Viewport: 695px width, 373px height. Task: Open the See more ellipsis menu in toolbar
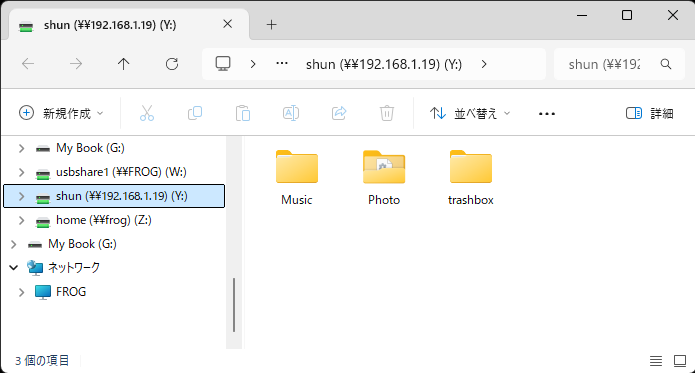pos(547,114)
